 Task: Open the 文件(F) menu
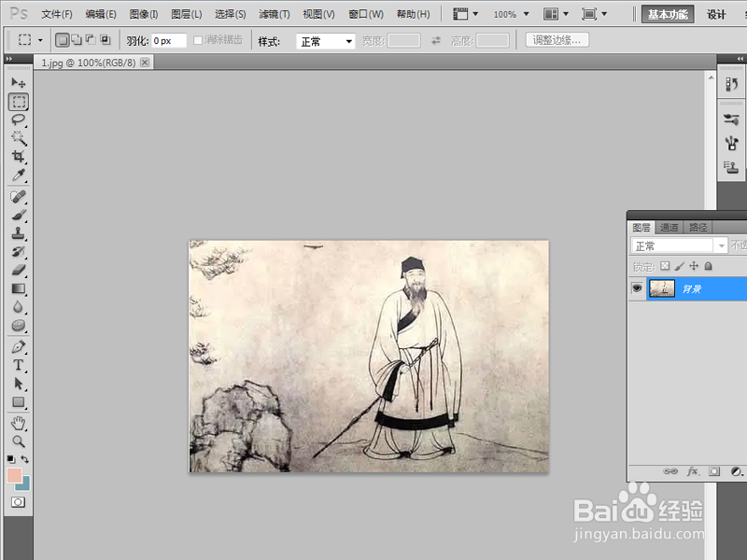(57, 14)
